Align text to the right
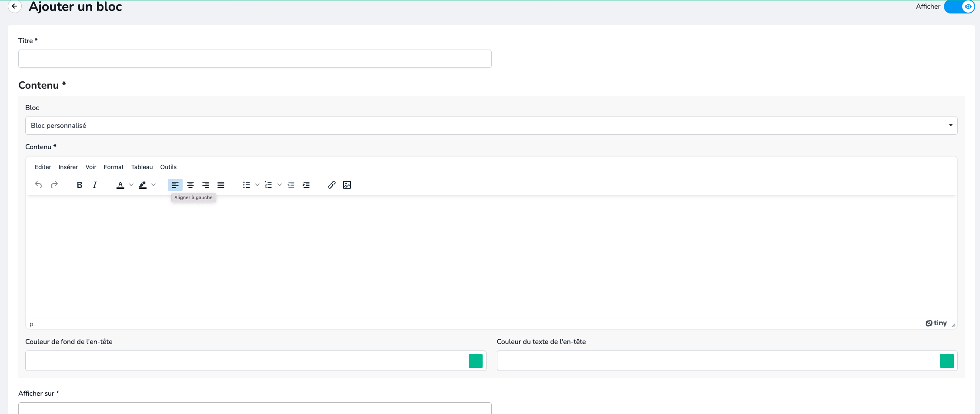The height and width of the screenshot is (414, 980). [x=206, y=185]
